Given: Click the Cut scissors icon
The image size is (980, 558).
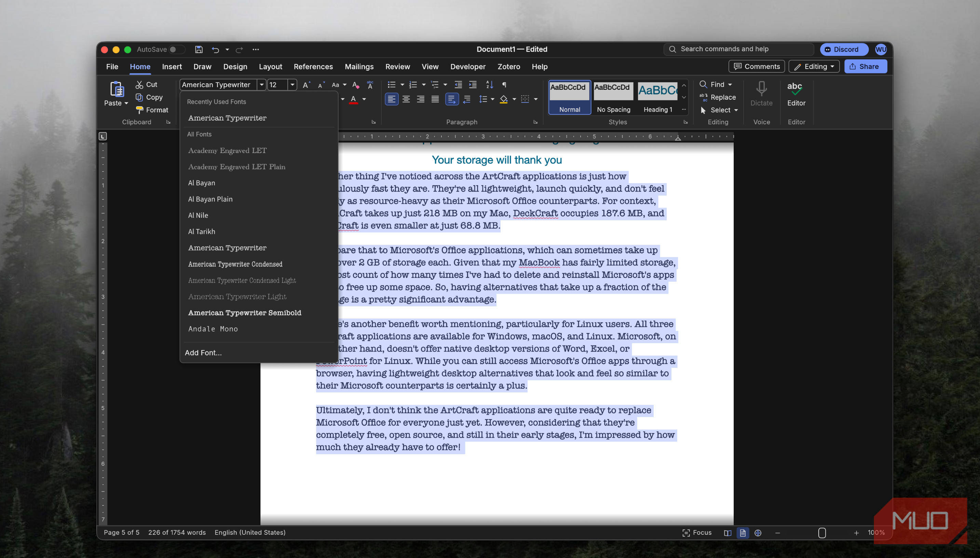Looking at the screenshot, I should (x=139, y=85).
